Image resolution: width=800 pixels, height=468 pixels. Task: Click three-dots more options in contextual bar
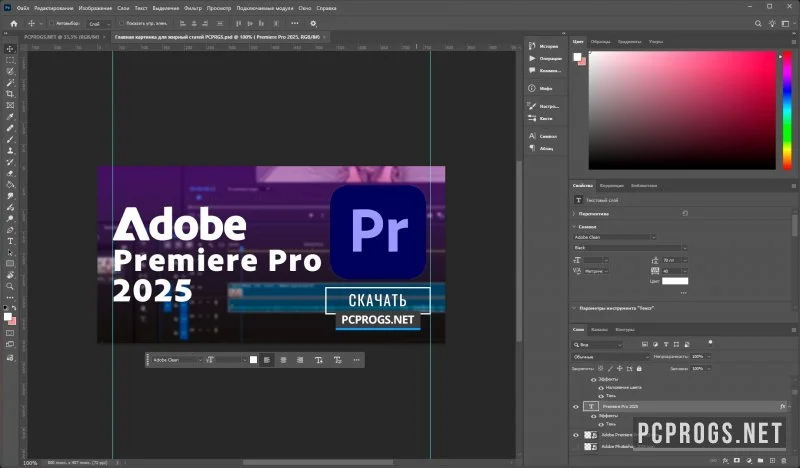(357, 360)
